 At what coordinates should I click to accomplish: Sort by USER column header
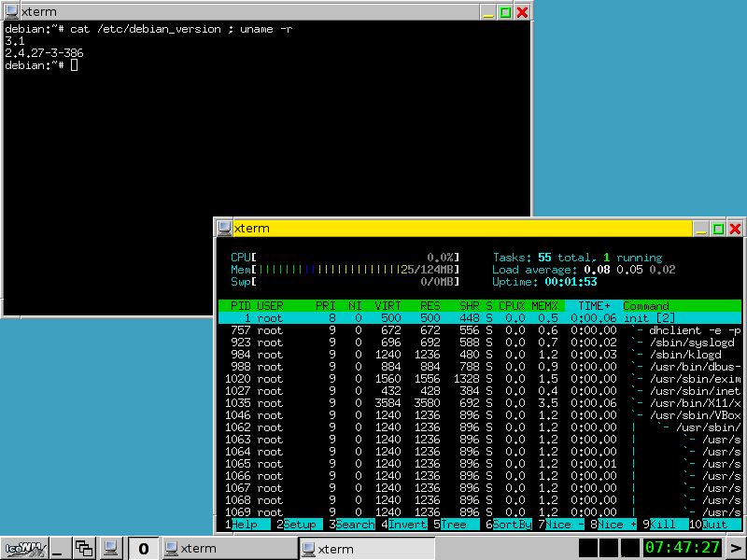pos(270,306)
